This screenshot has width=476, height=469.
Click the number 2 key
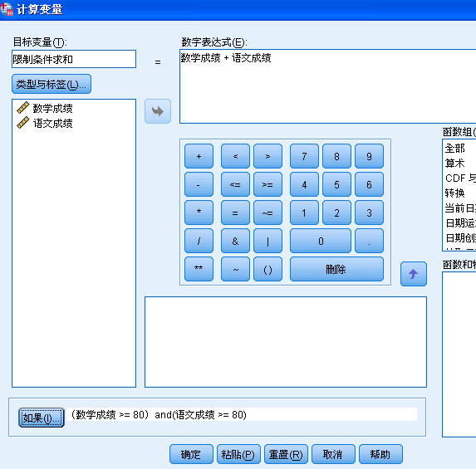coord(336,213)
